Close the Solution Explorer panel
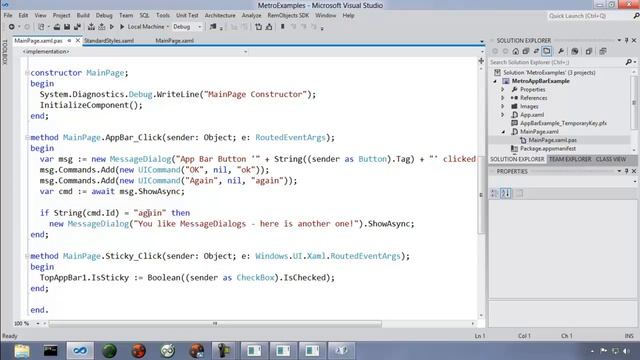 (634, 40)
